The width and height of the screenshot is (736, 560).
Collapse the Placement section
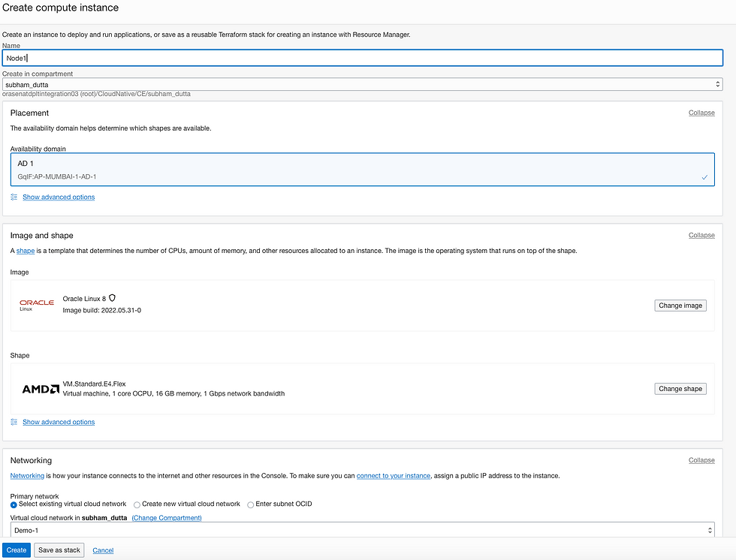coord(701,113)
